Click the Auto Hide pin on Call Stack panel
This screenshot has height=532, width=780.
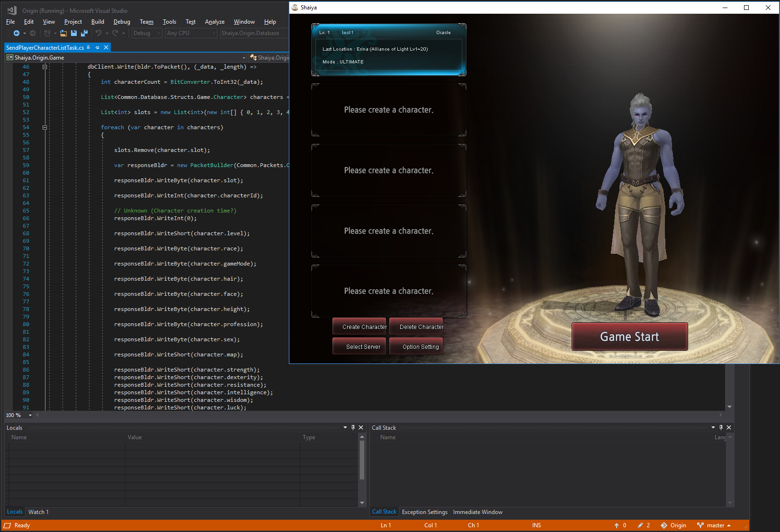point(721,427)
